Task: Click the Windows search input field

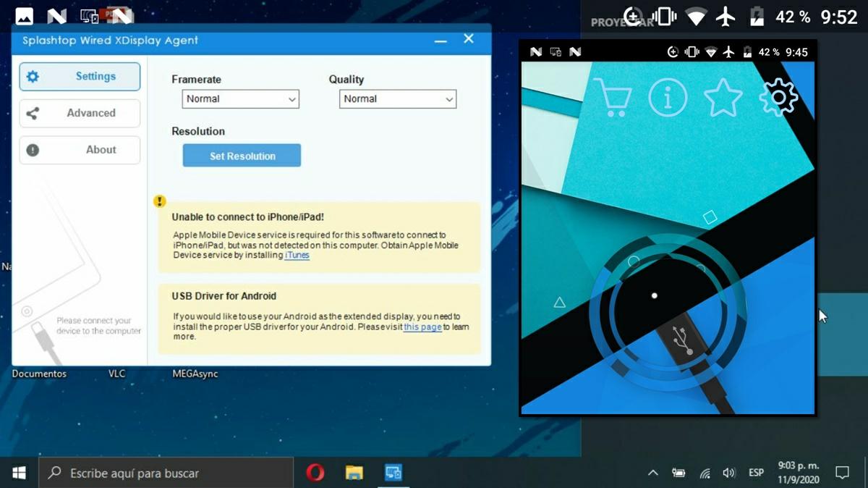Action: point(145,472)
